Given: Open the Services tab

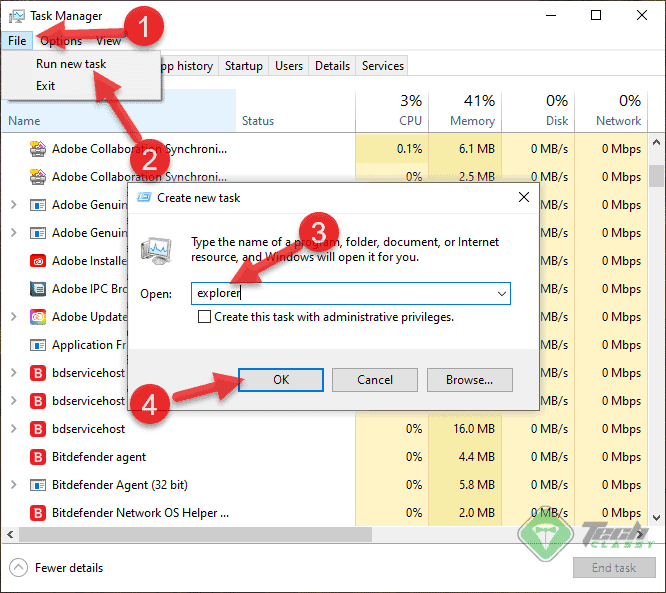Looking at the screenshot, I should [383, 66].
